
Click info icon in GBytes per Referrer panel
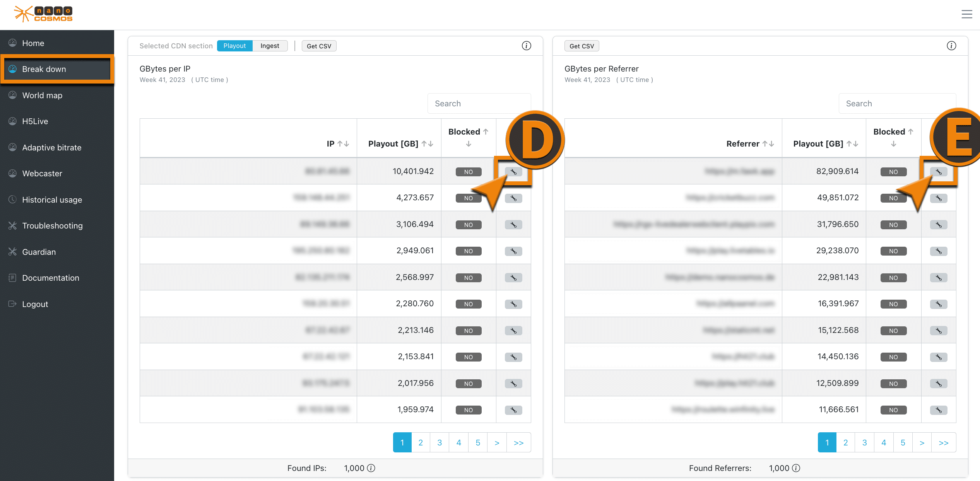coord(951,46)
